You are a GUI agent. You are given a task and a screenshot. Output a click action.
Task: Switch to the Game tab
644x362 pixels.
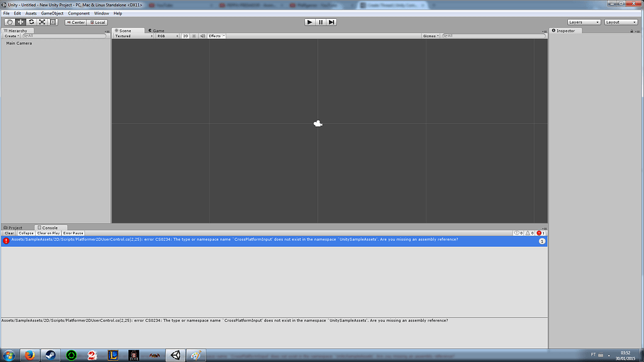pos(158,30)
